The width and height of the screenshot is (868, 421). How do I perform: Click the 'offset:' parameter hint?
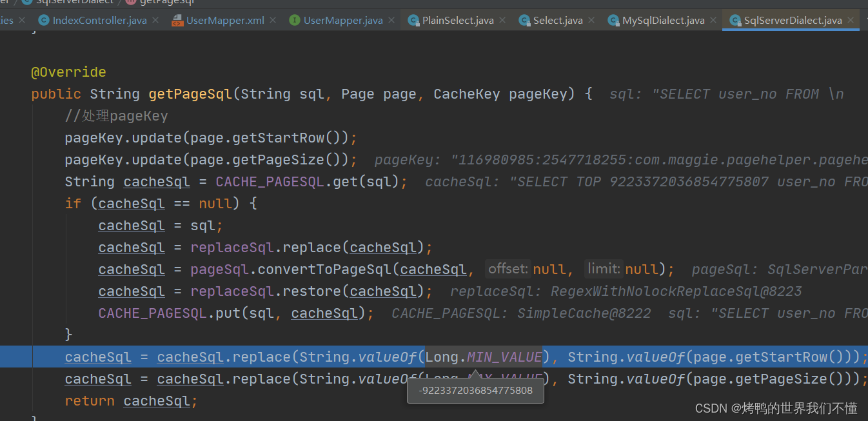(508, 269)
